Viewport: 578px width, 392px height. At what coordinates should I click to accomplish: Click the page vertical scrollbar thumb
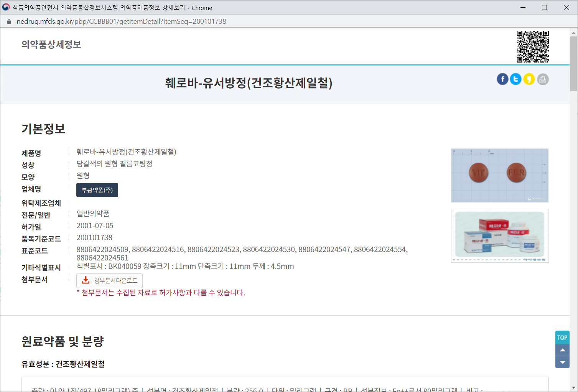(573, 64)
